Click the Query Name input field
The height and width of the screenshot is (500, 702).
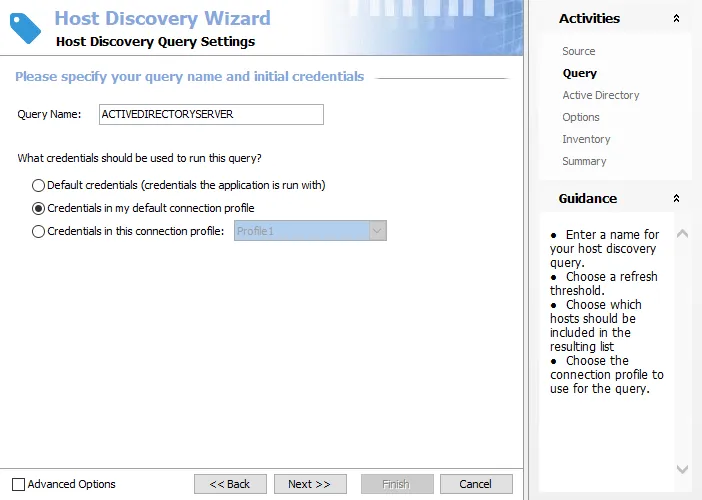211,115
